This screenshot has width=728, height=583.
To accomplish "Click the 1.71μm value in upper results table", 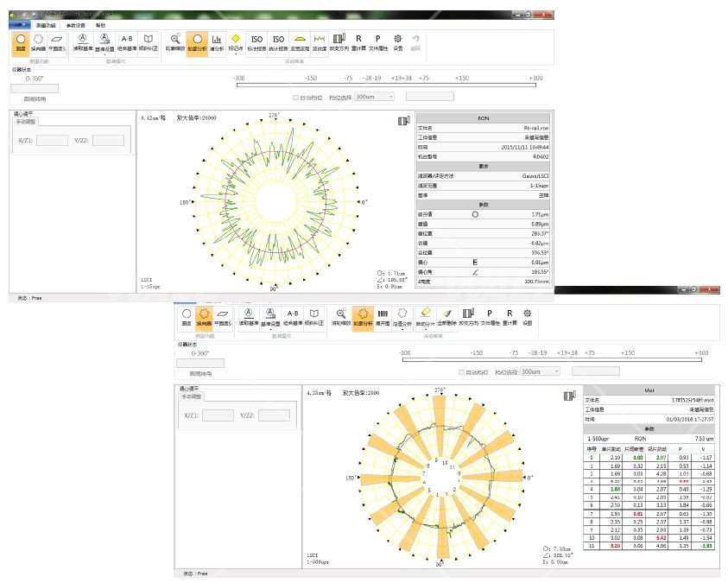I will pos(540,214).
